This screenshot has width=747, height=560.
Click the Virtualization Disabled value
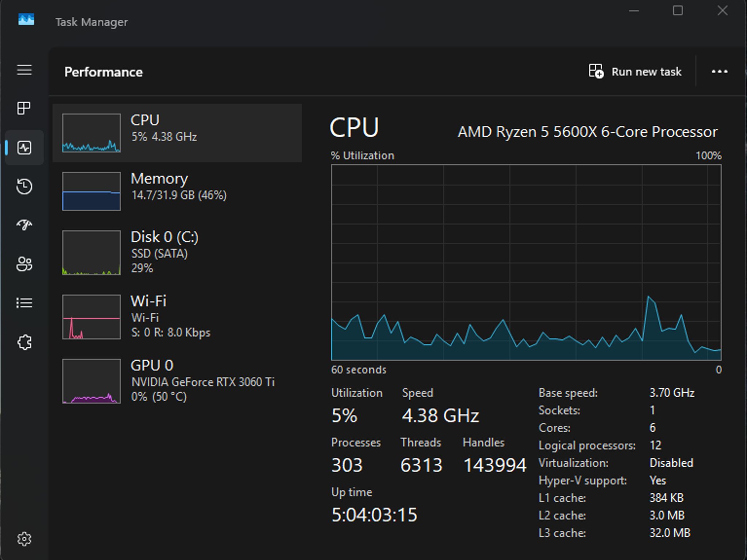(671, 463)
